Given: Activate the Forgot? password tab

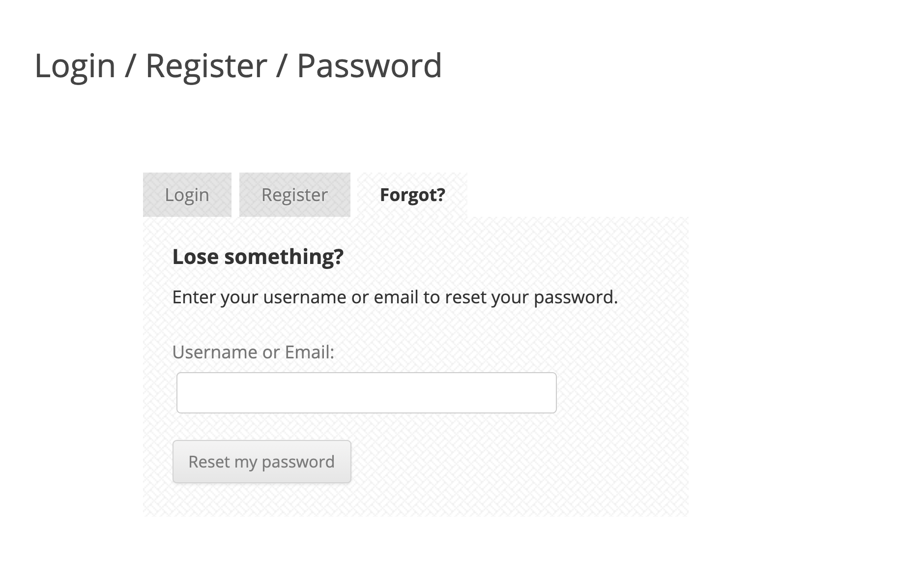Looking at the screenshot, I should click(411, 195).
